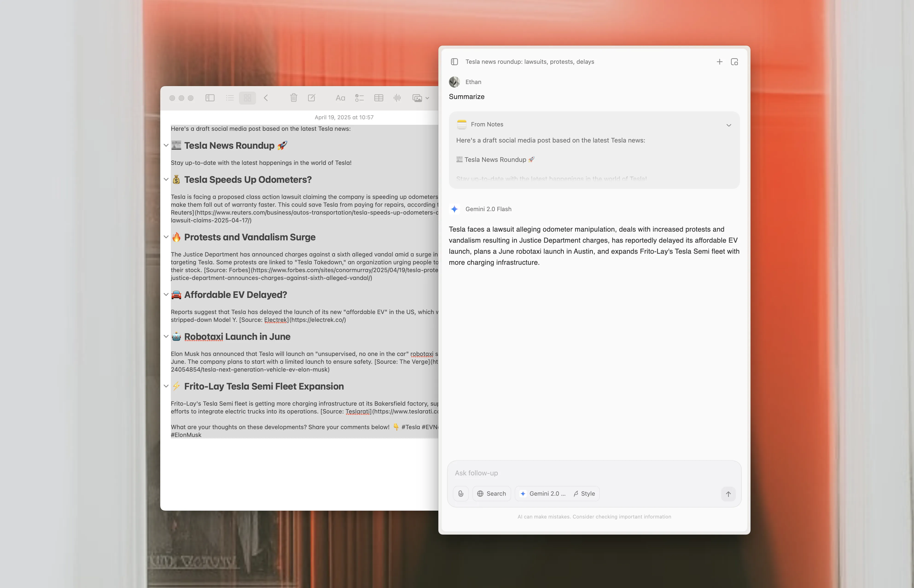Use the microphone in the chat input
Image resolution: width=914 pixels, height=588 pixels.
click(x=460, y=493)
